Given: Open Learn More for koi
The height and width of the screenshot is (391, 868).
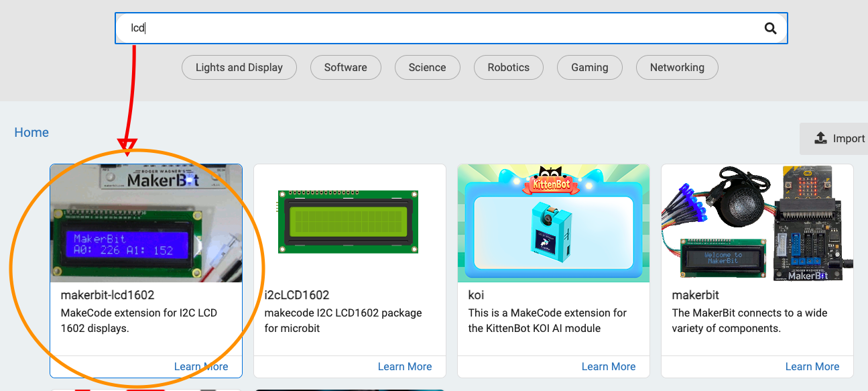Looking at the screenshot, I should 609,366.
